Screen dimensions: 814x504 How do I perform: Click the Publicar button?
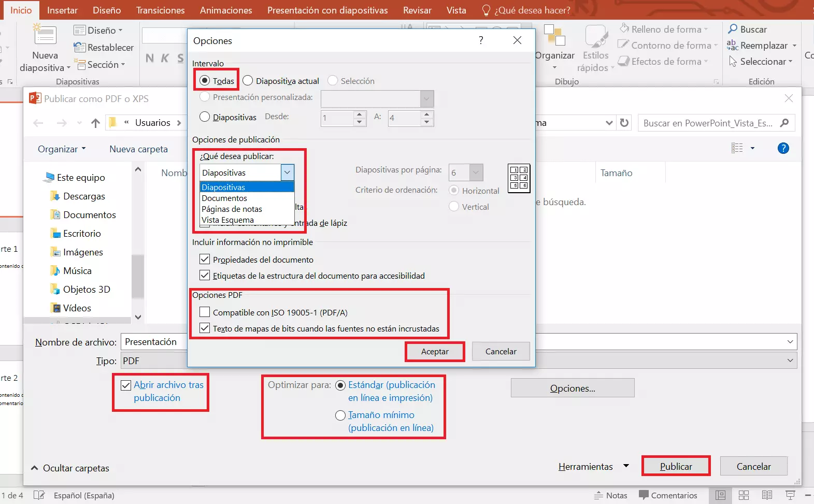point(676,466)
